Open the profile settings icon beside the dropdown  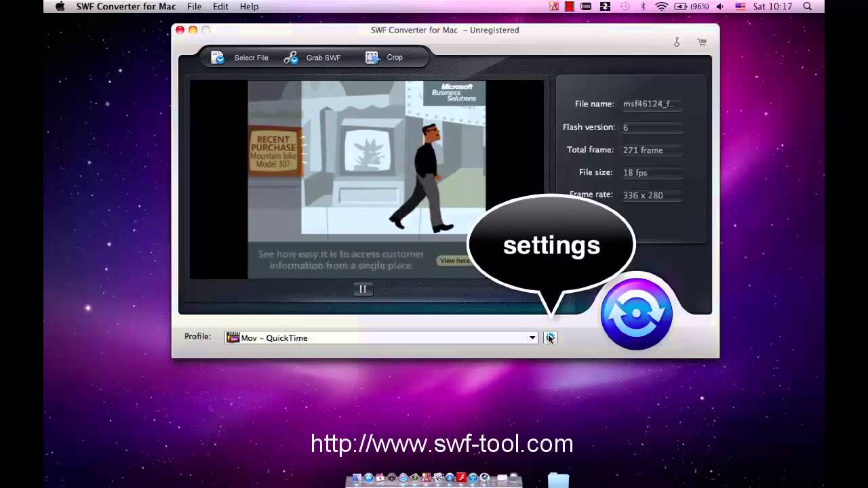550,338
